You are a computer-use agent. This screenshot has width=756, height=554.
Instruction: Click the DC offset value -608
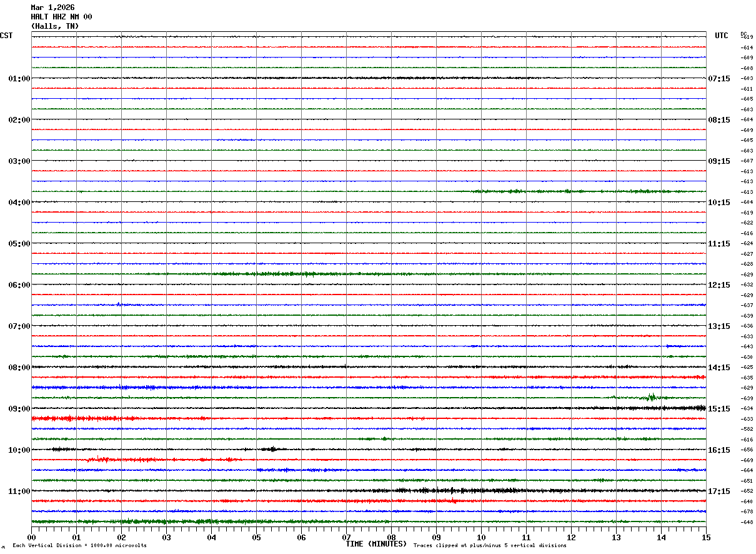pyautogui.click(x=747, y=68)
